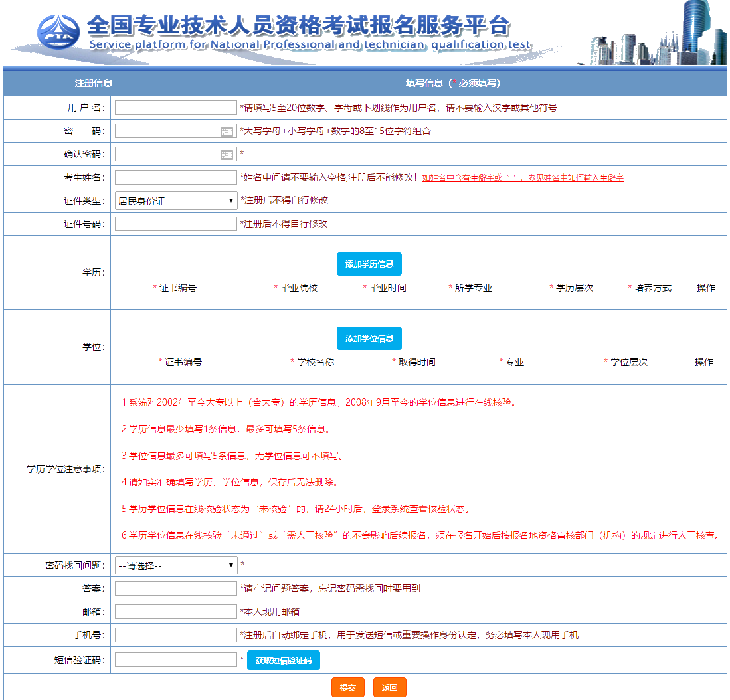
Task: Open the rare character name help link
Action: 523,178
